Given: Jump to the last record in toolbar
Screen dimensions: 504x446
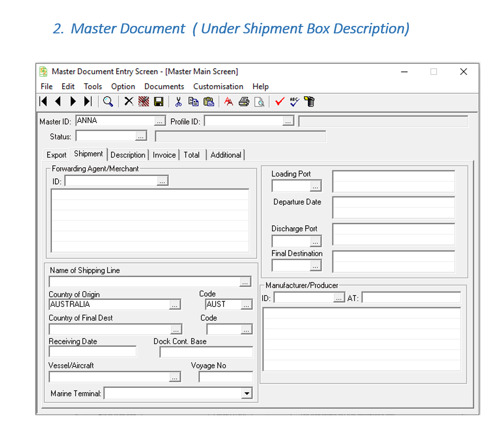Looking at the screenshot, I should point(88,102).
